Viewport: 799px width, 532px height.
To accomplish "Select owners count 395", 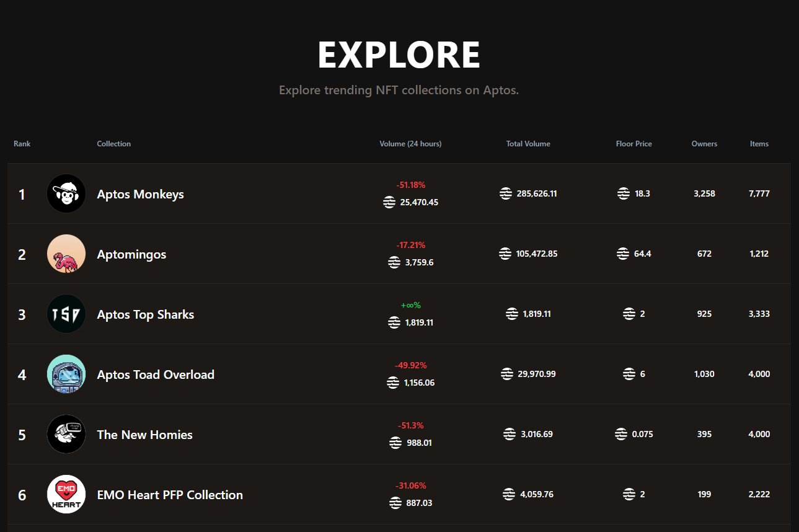I will 704,434.
